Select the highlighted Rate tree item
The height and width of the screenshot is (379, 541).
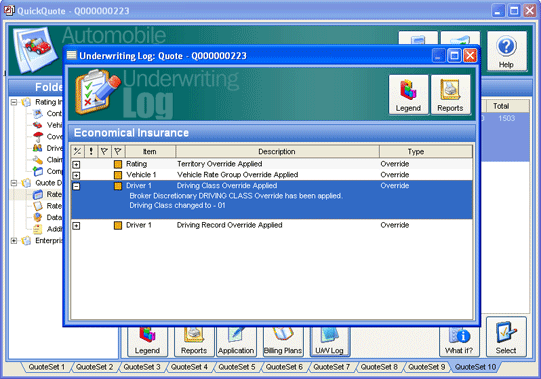coord(47,195)
